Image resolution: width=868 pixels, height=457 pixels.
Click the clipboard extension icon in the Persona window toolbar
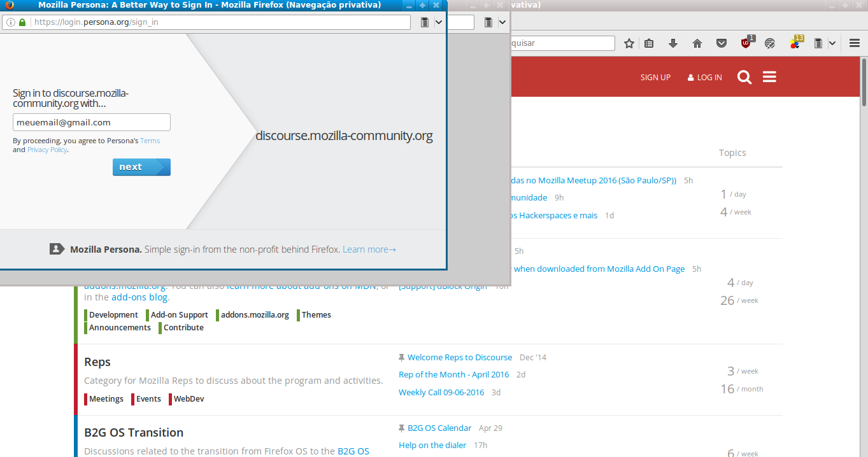coord(425,22)
